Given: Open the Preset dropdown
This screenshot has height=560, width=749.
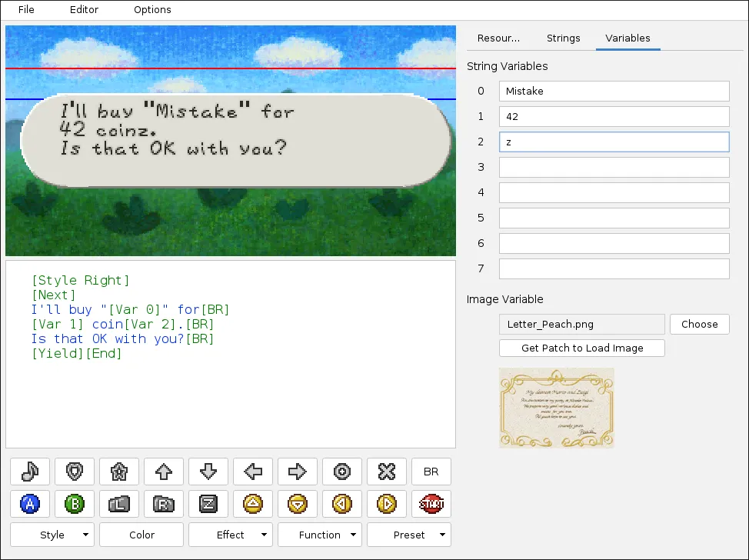Looking at the screenshot, I should coord(408,534).
